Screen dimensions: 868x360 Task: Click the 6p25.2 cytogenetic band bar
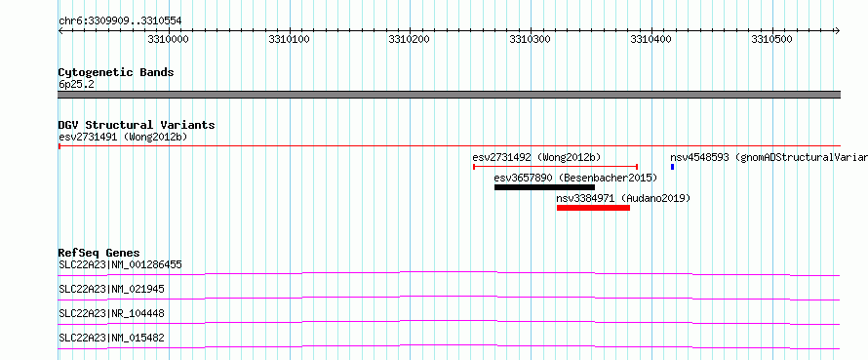(450, 95)
